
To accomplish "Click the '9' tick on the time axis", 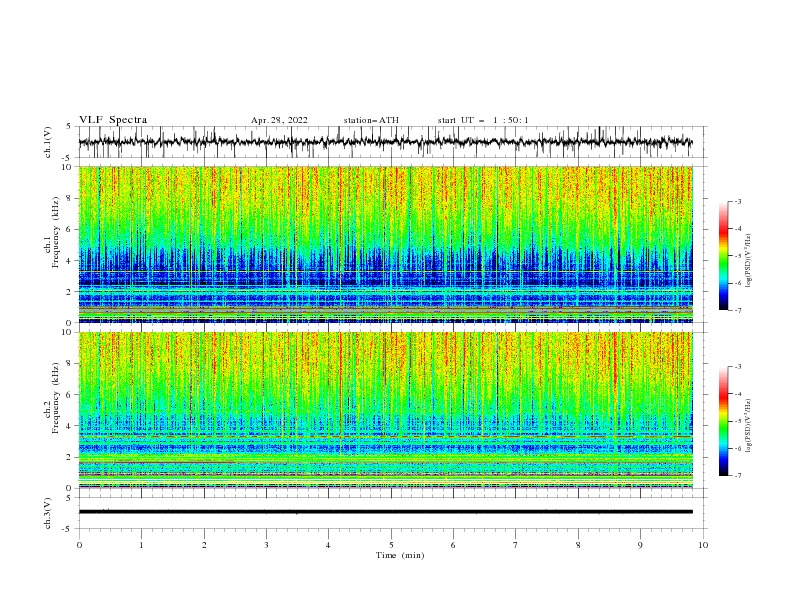I will (640, 545).
